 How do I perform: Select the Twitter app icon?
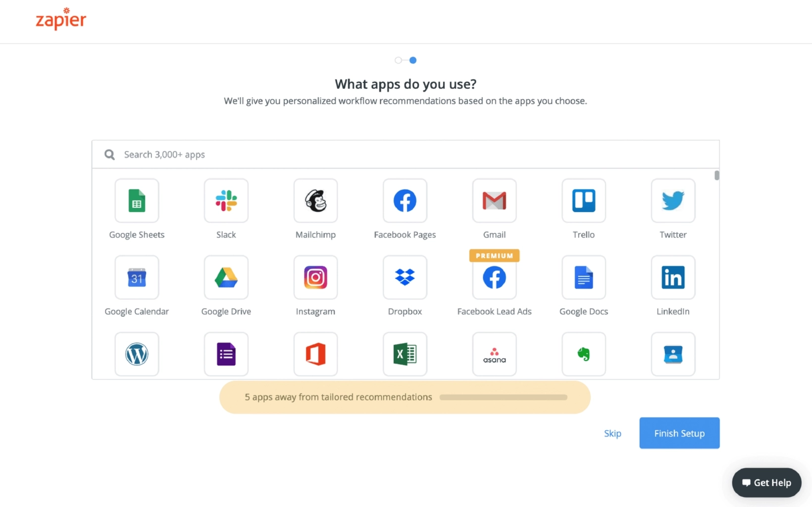click(x=673, y=201)
